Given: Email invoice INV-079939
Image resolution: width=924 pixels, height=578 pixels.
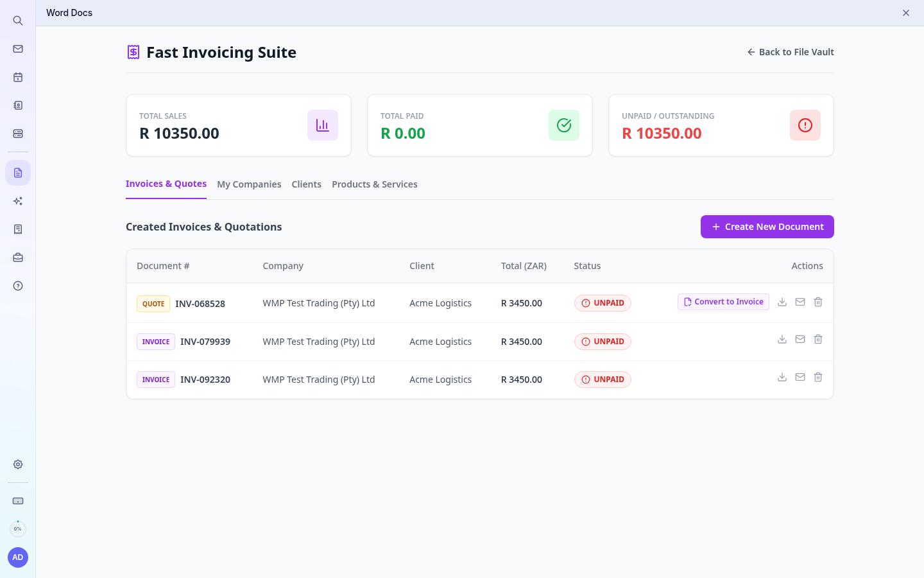Looking at the screenshot, I should (x=800, y=339).
